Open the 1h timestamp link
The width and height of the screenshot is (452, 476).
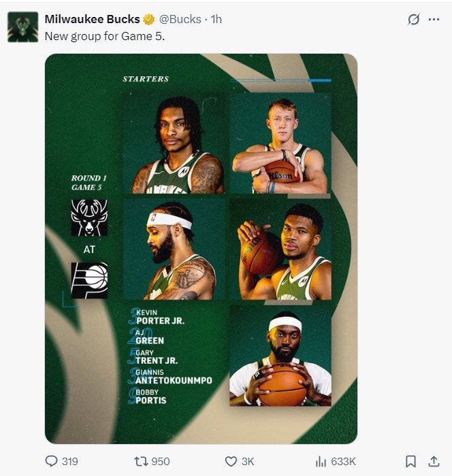tap(216, 19)
